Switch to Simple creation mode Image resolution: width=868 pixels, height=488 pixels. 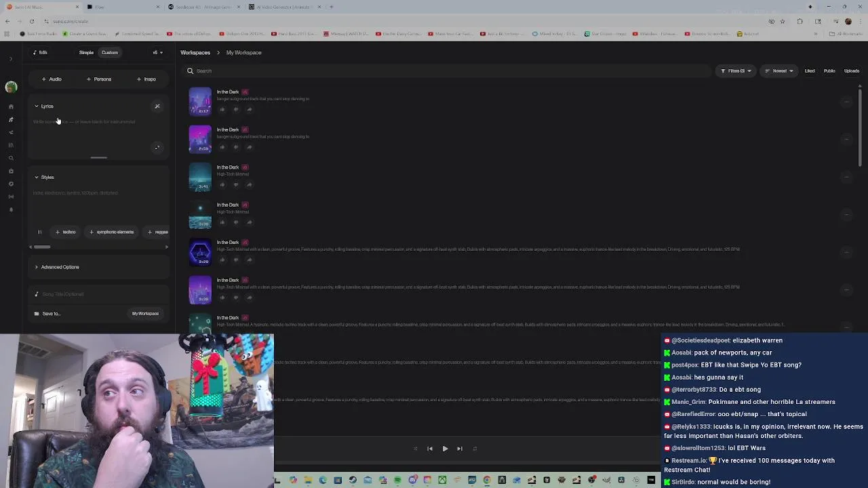pyautogui.click(x=86, y=52)
